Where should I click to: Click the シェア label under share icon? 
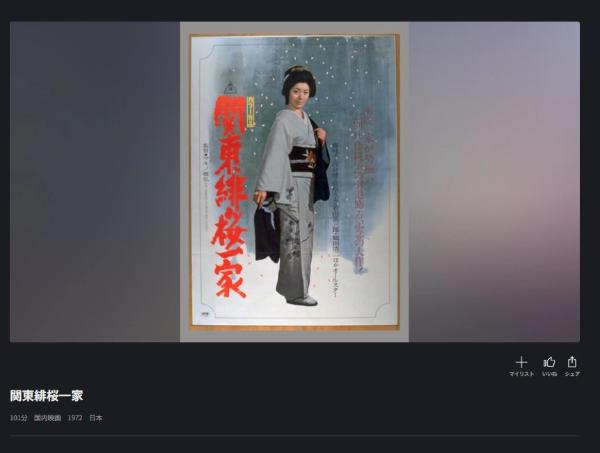click(572, 374)
